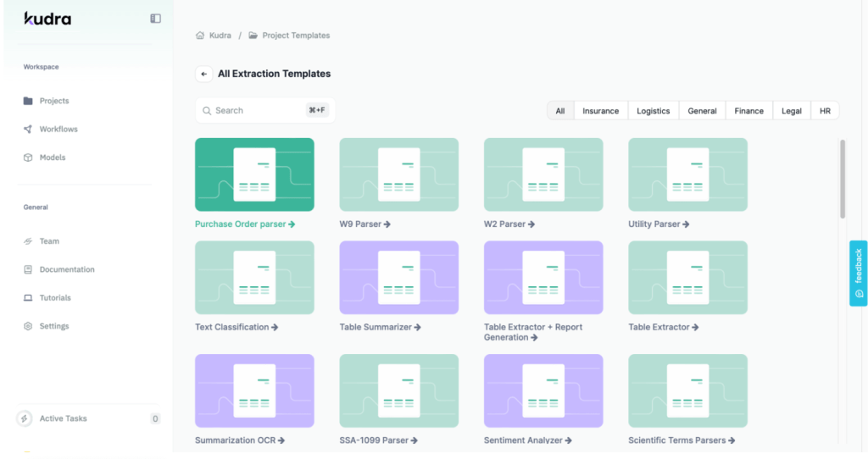Open Table Summarizer purple thumbnail
The image size is (868, 459).
(x=399, y=278)
